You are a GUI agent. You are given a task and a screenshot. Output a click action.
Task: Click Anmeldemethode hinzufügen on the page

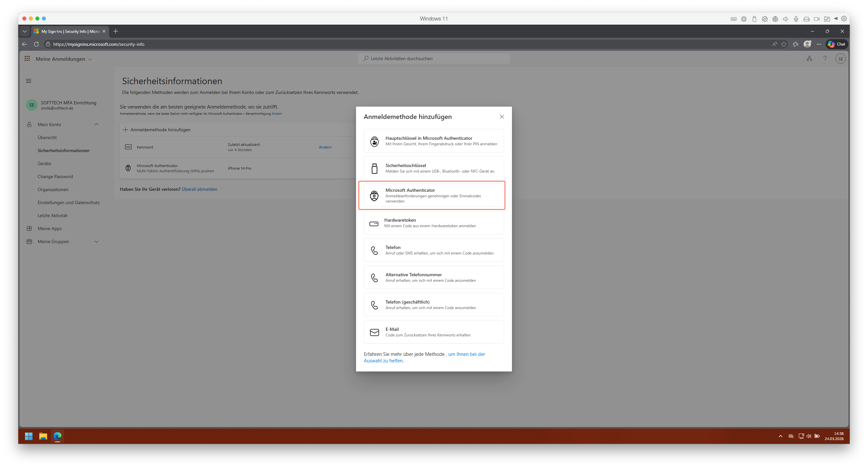[x=157, y=130]
